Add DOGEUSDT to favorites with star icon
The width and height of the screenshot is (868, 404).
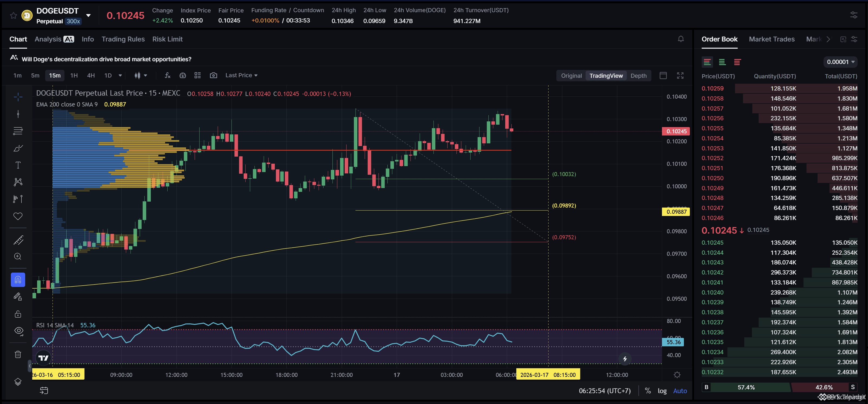[x=13, y=15]
